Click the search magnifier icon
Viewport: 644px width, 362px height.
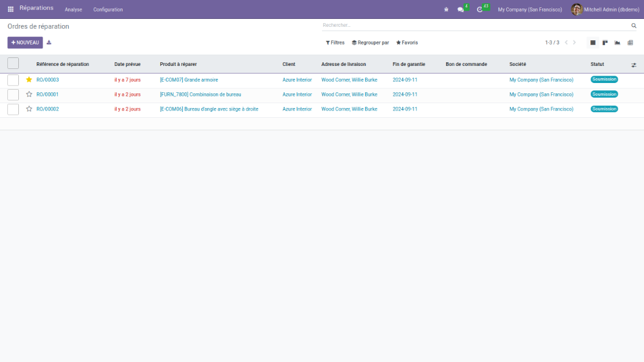[x=634, y=26]
